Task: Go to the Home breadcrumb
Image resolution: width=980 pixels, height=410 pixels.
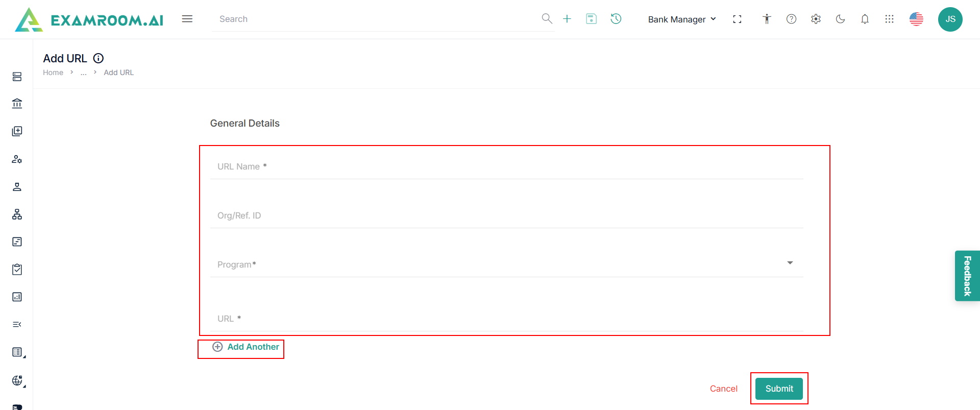Action: pyautogui.click(x=53, y=73)
